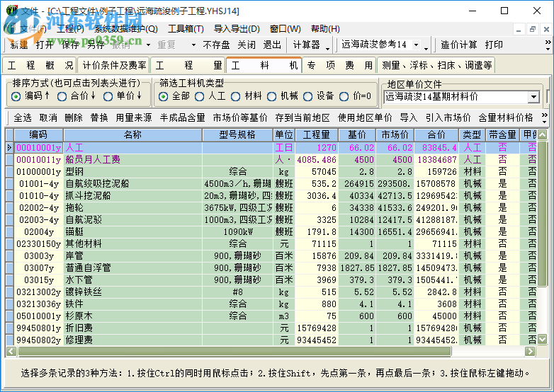Select the 设备 filter radio button
The image size is (554, 392).
pyautogui.click(x=307, y=96)
